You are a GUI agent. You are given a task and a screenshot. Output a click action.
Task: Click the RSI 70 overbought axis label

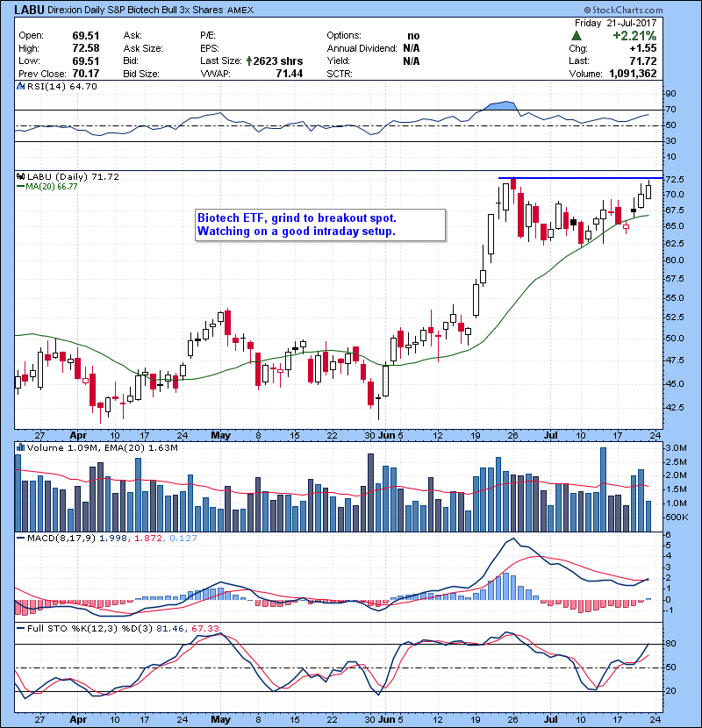[671, 109]
